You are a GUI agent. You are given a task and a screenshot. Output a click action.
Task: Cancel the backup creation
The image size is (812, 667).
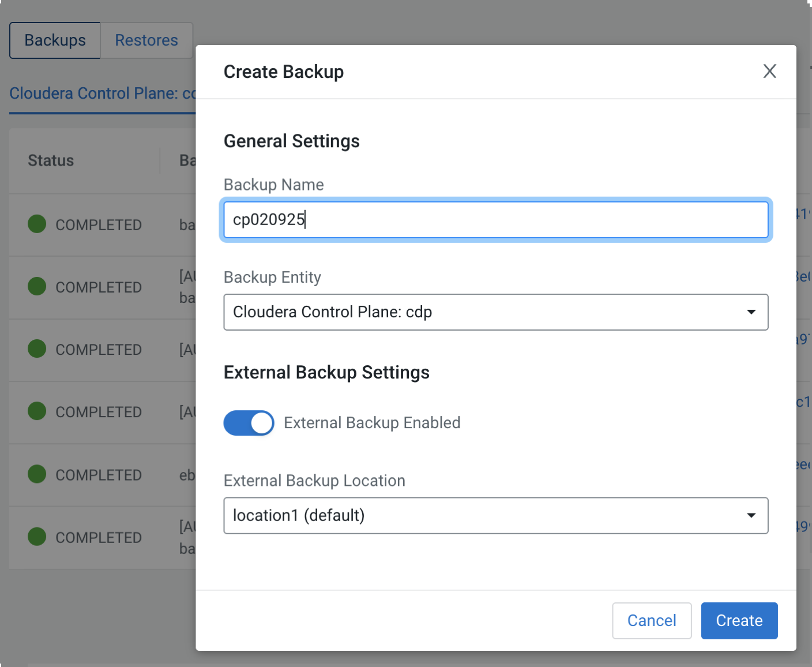[652, 620]
